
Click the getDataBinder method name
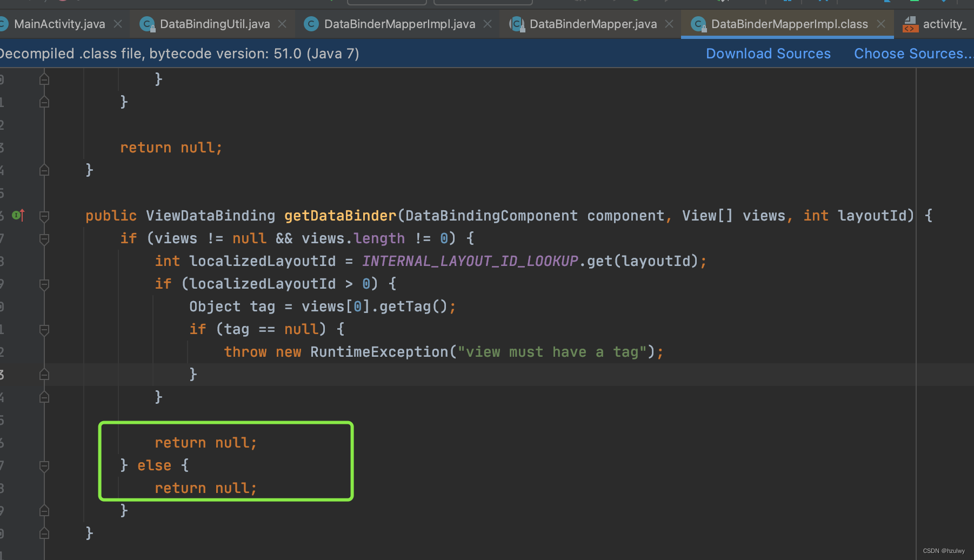pos(341,216)
